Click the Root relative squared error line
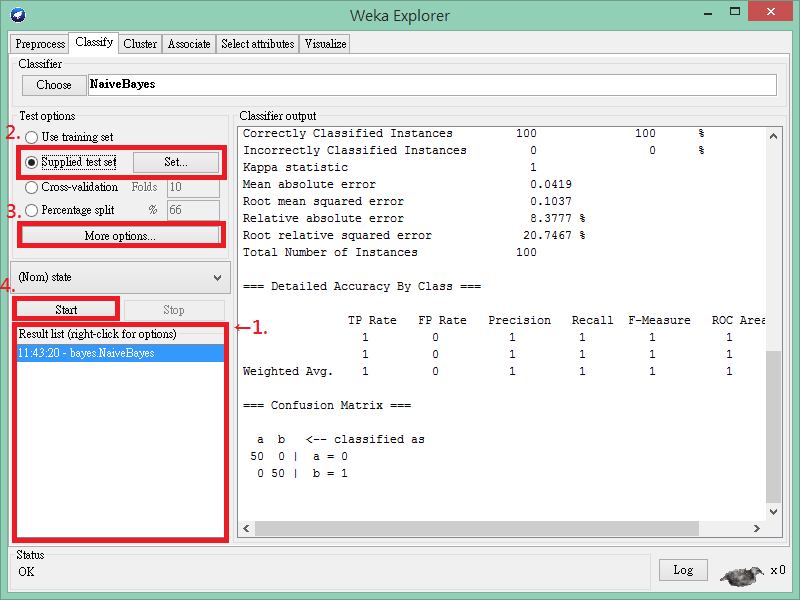 414,236
